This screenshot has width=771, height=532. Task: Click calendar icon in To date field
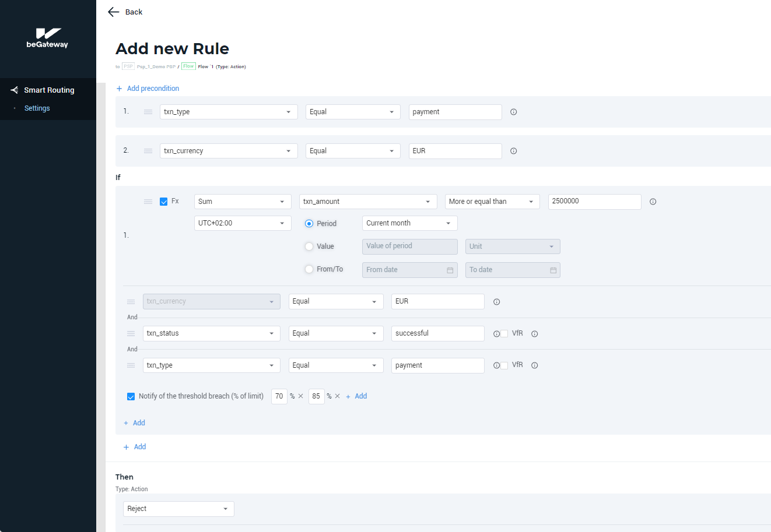[553, 270]
